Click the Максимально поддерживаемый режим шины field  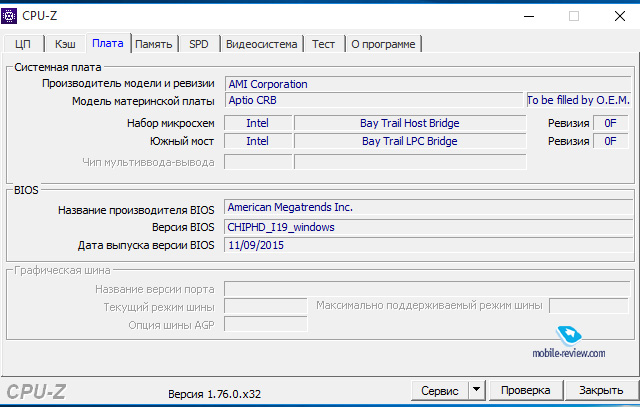click(x=589, y=306)
